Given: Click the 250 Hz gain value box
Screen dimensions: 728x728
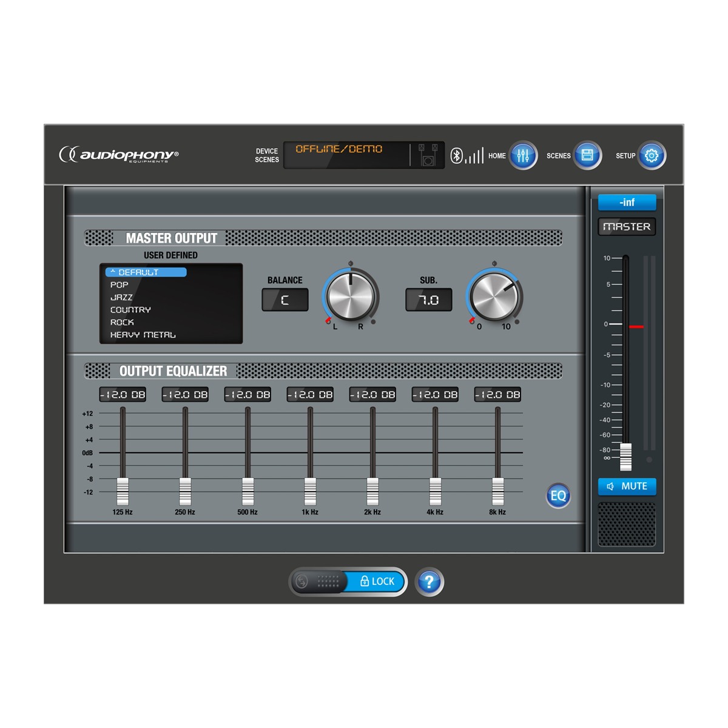Looking at the screenshot, I should click(185, 394).
